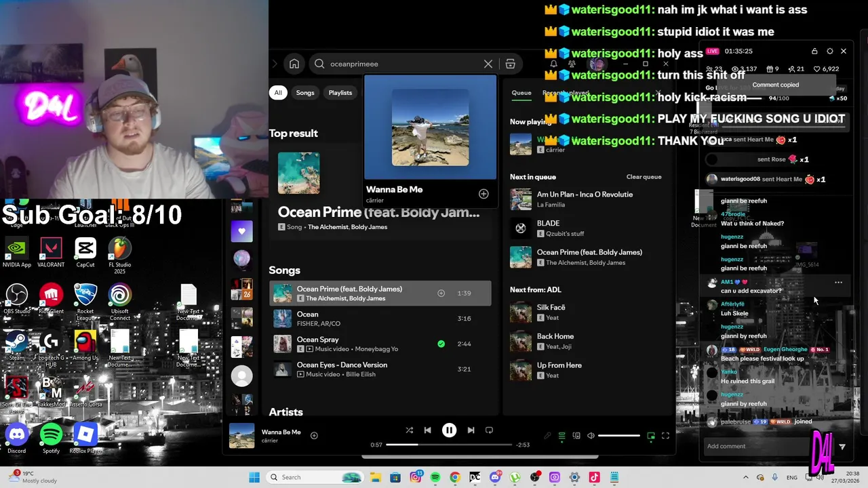Toggle the lock icon in TikTok live panel
The width and height of the screenshot is (868, 488).
pyautogui.click(x=814, y=51)
